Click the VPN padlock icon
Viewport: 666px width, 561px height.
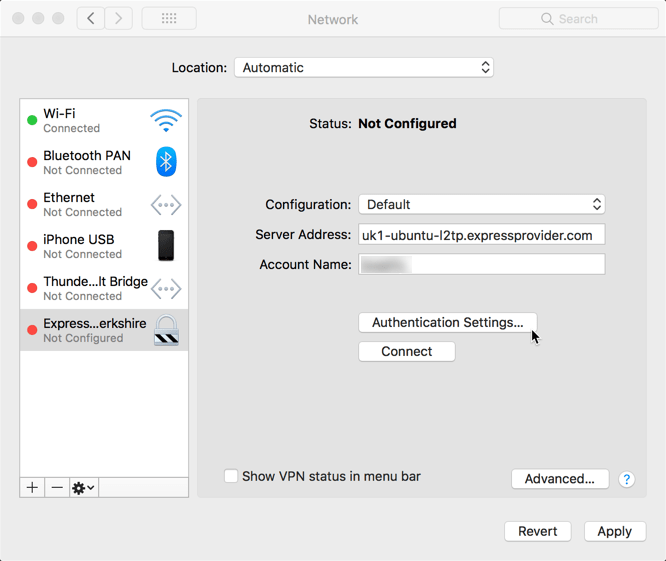(166, 331)
